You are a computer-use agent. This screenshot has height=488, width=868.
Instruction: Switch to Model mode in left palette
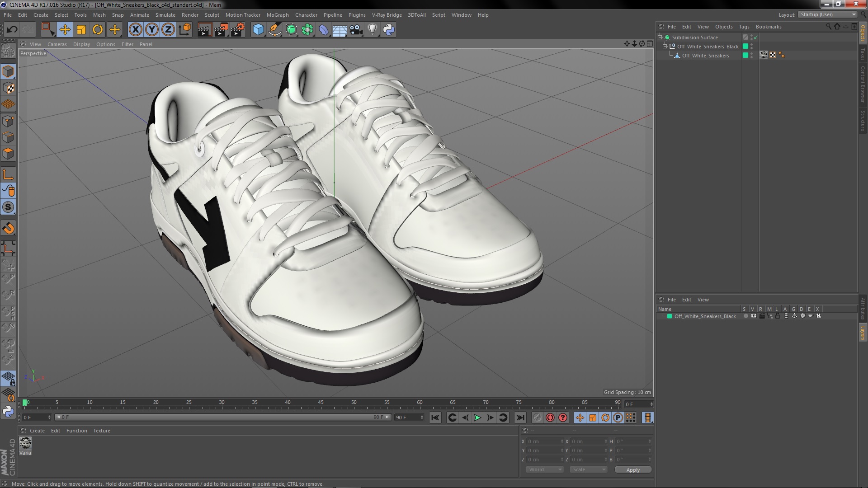pos(8,71)
